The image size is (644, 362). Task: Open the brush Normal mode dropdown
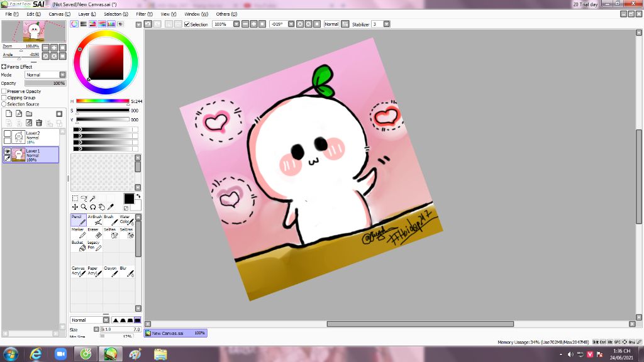pyautogui.click(x=106, y=320)
